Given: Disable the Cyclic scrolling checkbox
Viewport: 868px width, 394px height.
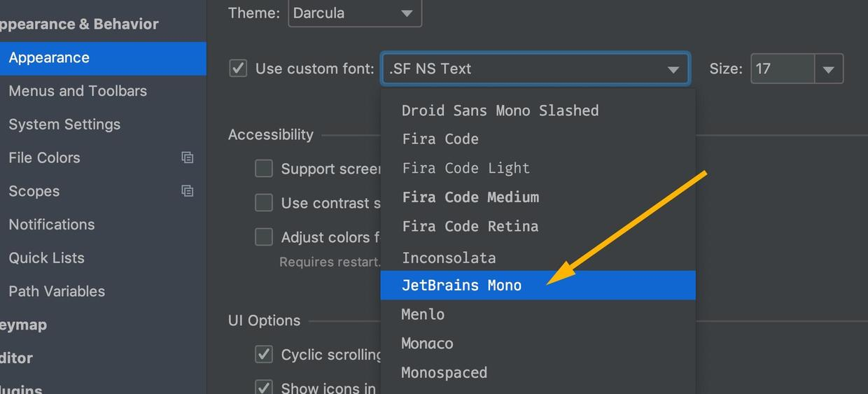Looking at the screenshot, I should (x=264, y=354).
